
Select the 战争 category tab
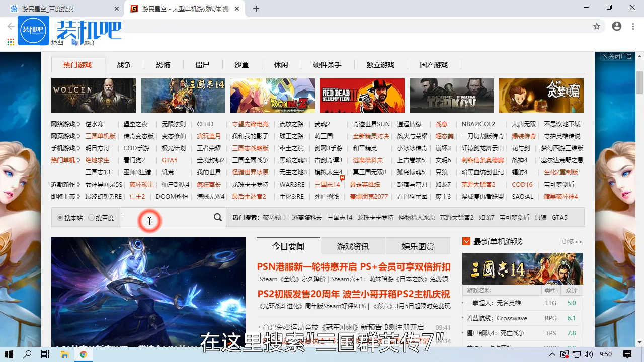[123, 65]
